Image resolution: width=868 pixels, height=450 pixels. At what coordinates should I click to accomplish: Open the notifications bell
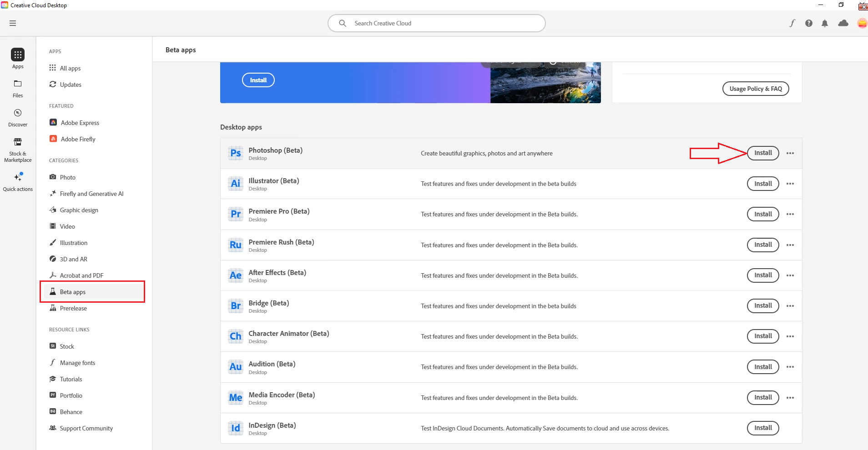coord(825,23)
